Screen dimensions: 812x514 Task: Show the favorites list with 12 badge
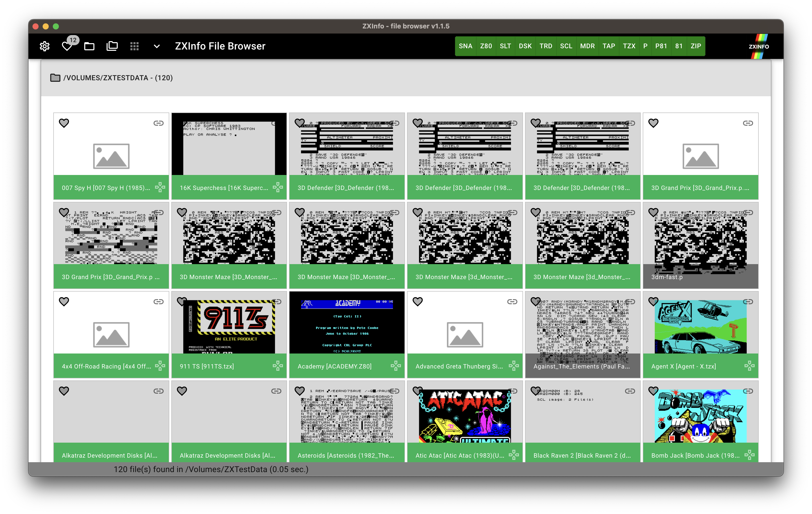67,46
